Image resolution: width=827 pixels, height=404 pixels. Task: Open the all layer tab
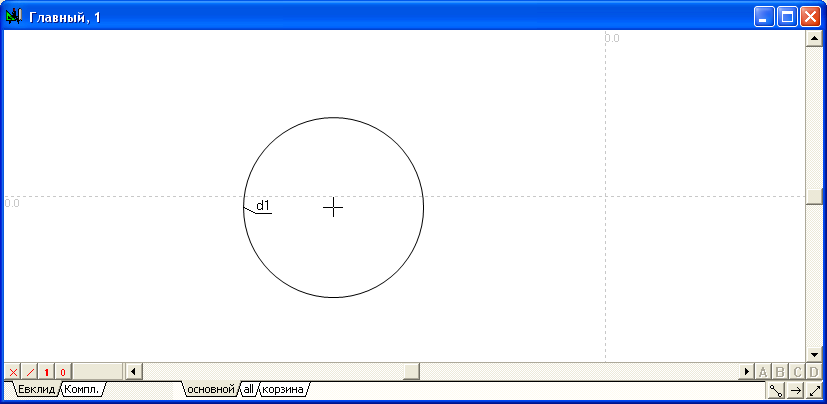[x=248, y=390]
